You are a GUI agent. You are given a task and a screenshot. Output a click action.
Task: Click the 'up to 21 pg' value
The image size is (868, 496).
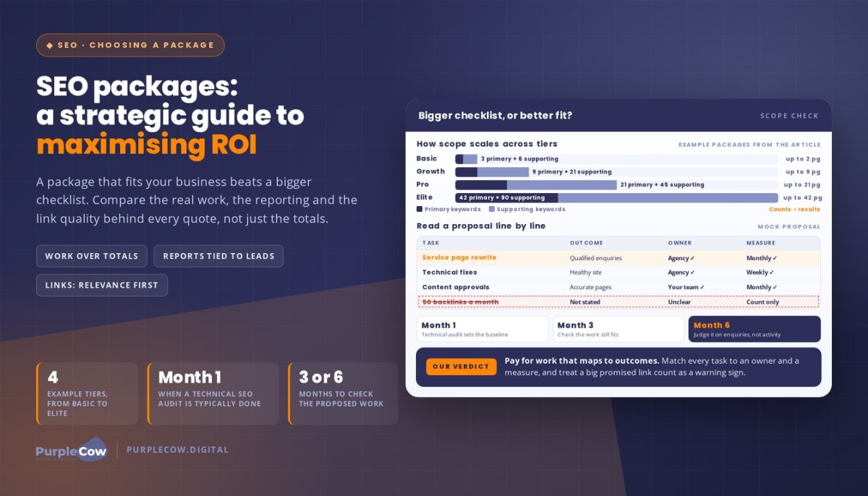pyautogui.click(x=802, y=185)
